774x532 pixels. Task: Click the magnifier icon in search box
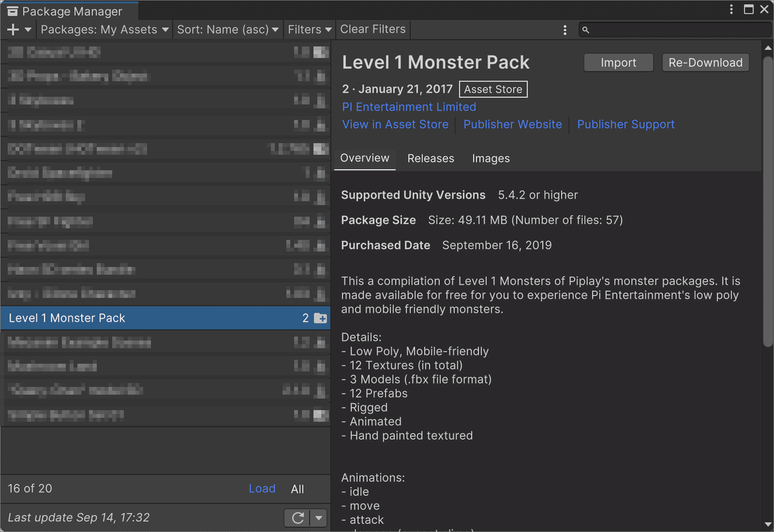585,30
